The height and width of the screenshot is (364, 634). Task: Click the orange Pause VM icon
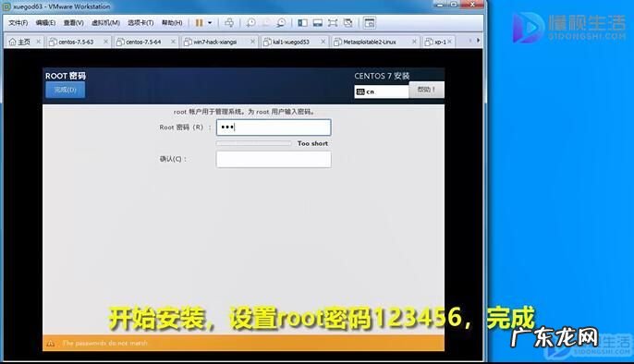200,23
